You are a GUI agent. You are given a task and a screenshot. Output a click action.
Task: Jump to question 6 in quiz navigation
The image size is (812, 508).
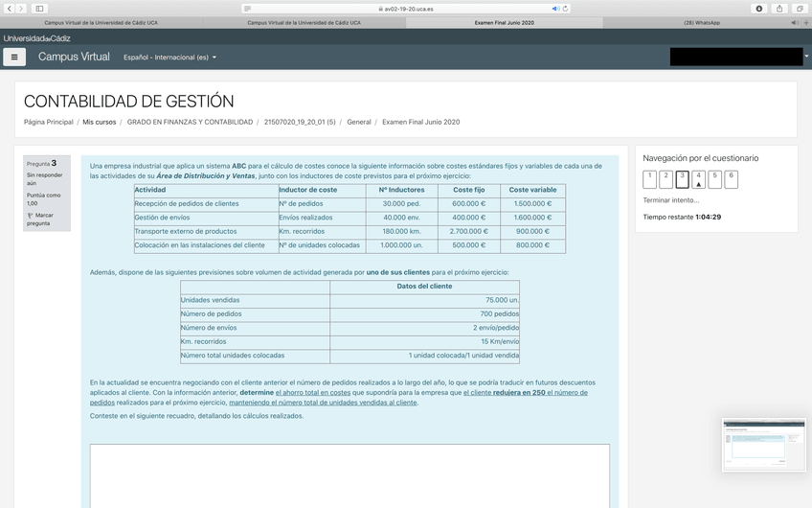[732, 179]
